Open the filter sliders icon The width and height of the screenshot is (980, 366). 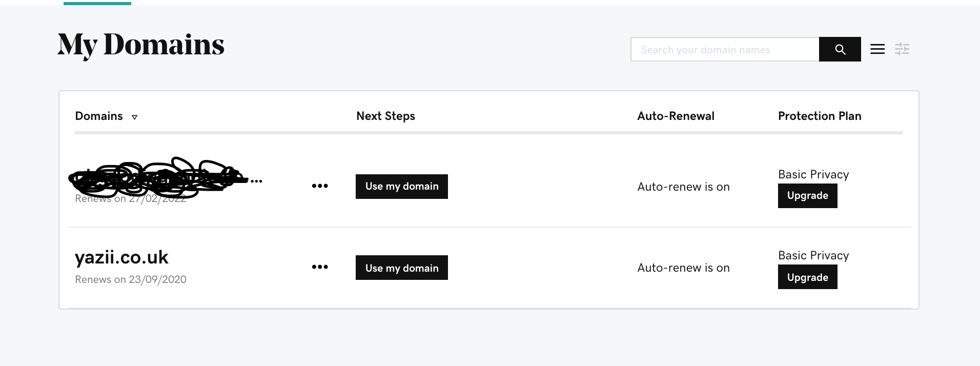click(x=902, y=49)
